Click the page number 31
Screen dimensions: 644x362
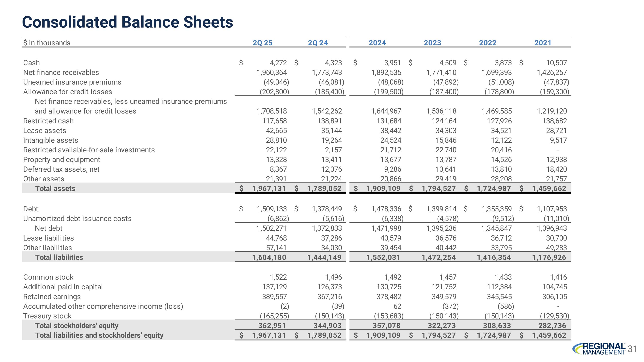(x=632, y=349)
